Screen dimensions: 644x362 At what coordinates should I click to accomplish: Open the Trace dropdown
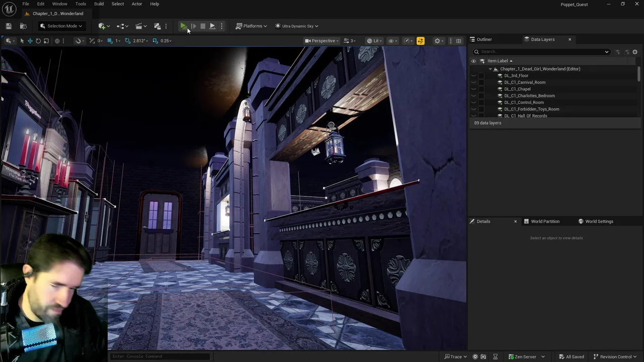coord(456,357)
